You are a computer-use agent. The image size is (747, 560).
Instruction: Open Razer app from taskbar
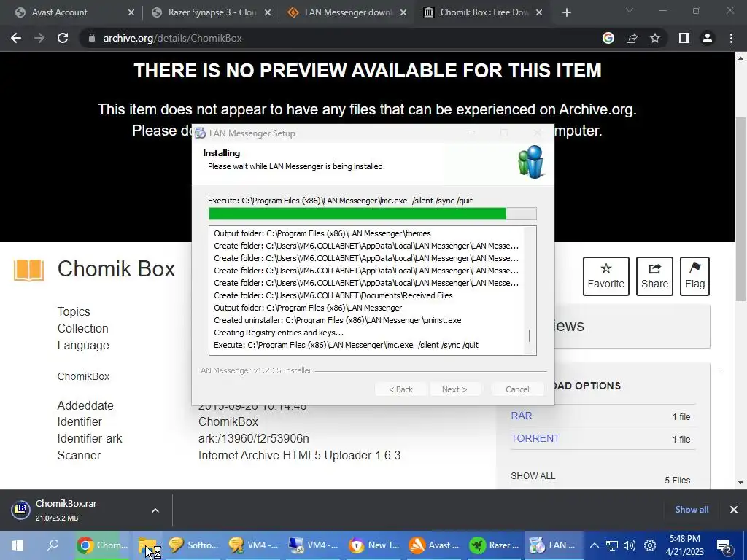tap(494, 545)
